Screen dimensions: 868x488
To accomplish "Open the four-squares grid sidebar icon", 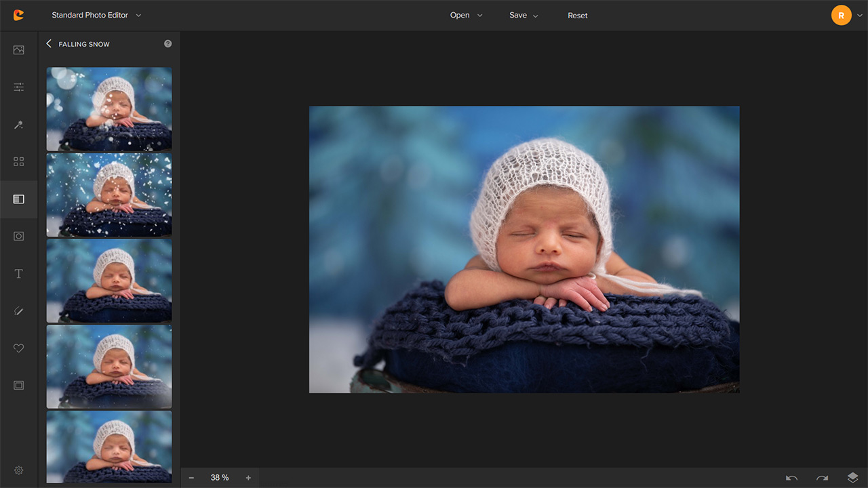I will pos(18,162).
